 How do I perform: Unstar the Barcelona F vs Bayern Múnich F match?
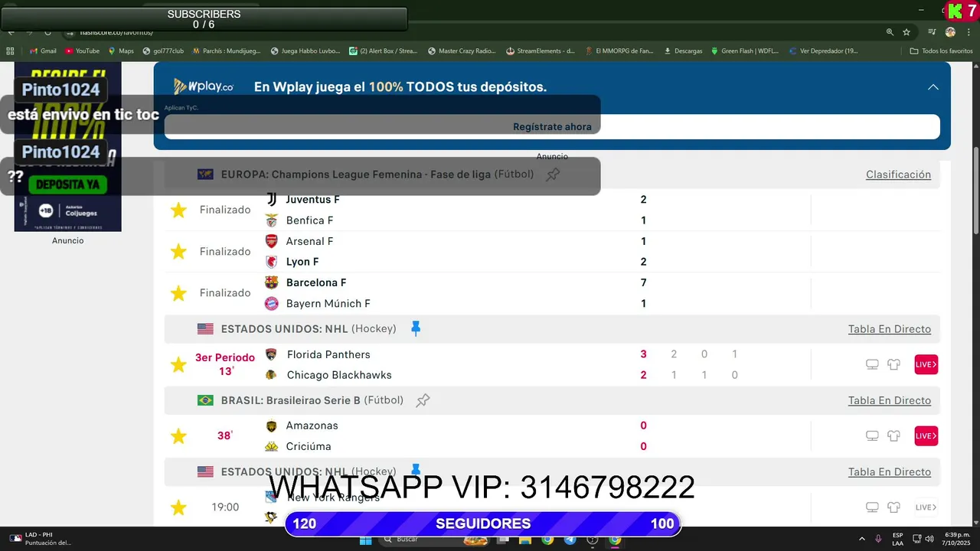click(x=178, y=293)
